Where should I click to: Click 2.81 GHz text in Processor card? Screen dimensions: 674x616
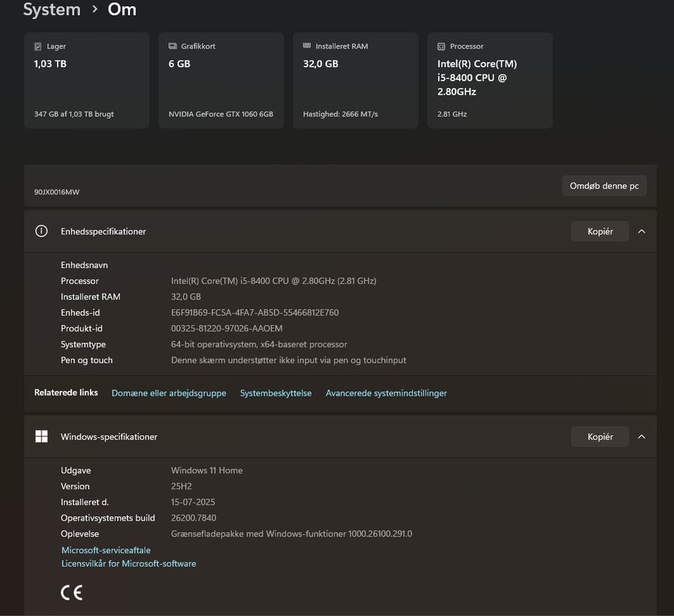click(452, 114)
